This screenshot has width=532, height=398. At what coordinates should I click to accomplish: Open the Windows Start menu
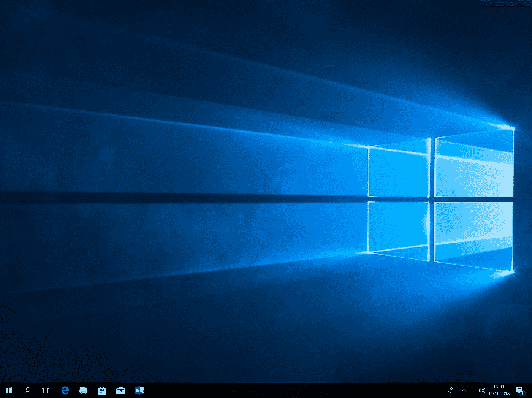(x=9, y=390)
